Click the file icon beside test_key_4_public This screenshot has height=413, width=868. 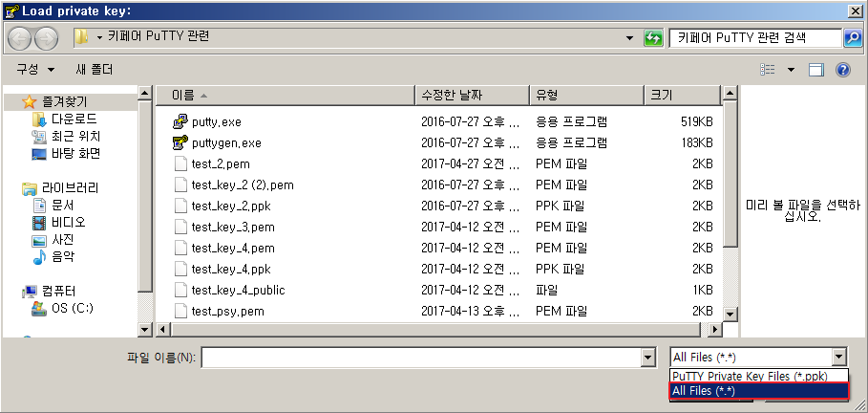click(x=180, y=291)
